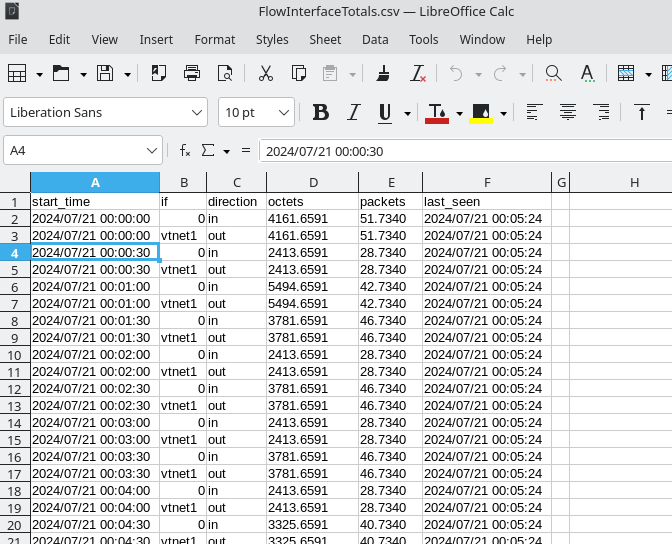Open the File menu
This screenshot has width=672, height=544.
[18, 39]
